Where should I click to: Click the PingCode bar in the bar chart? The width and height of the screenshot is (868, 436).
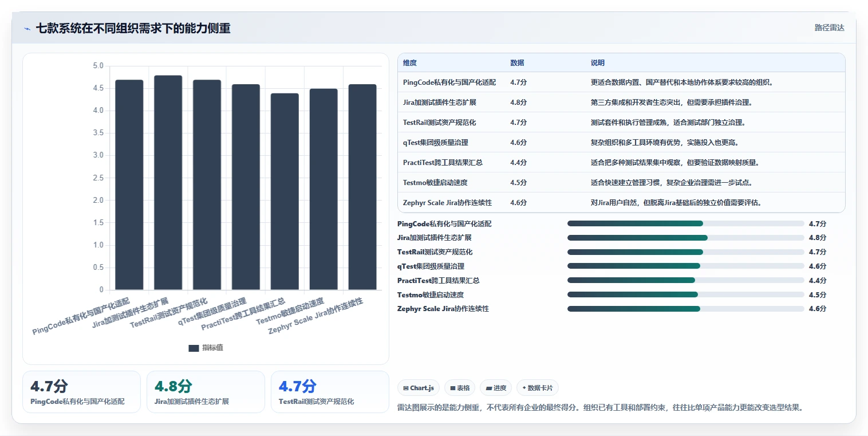(129, 184)
